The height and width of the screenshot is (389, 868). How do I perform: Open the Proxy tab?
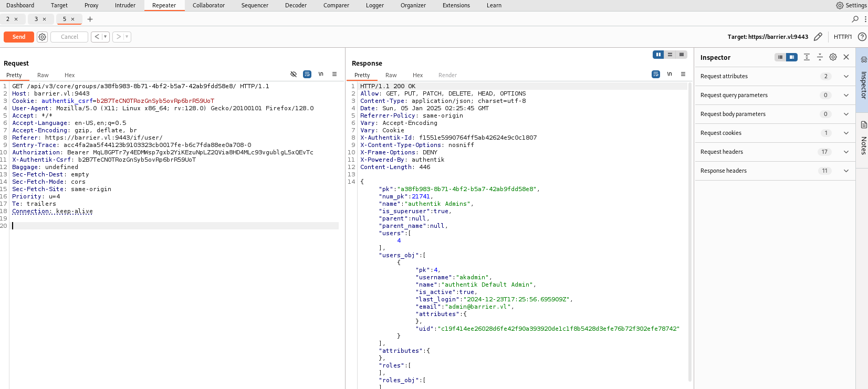[x=91, y=5]
